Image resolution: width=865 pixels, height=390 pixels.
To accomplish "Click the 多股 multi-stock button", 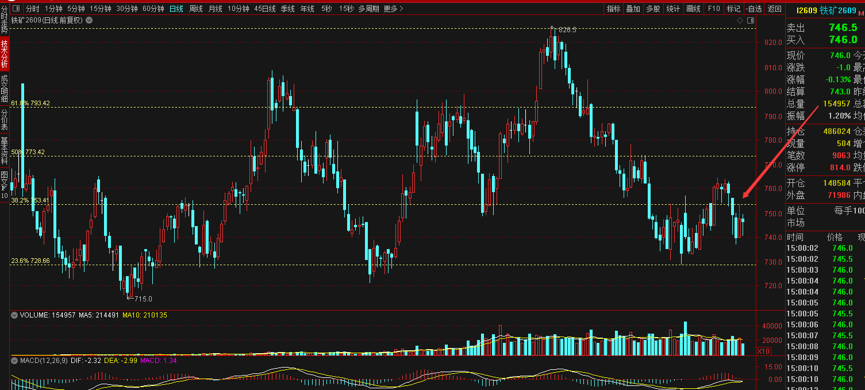I will point(653,9).
